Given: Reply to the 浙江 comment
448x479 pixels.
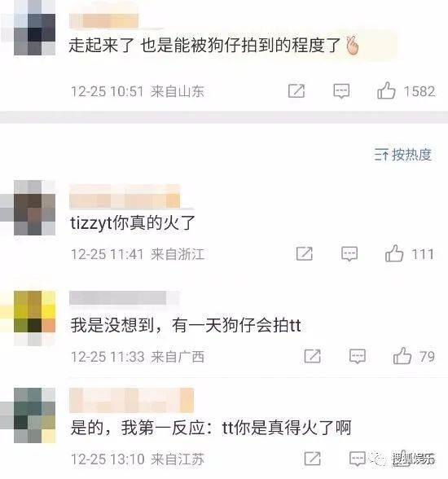Looking at the screenshot, I should (x=349, y=254).
